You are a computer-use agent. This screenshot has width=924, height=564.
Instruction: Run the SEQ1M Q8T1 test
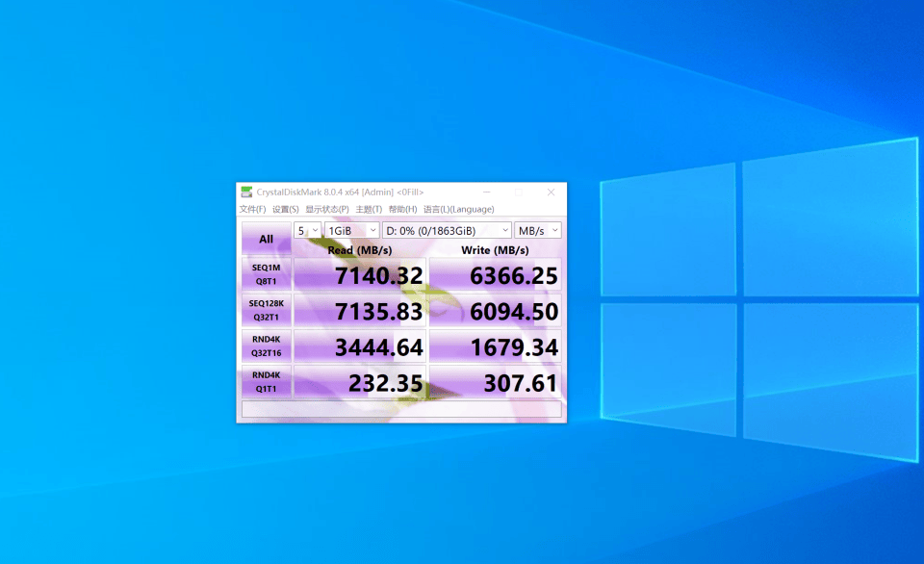pos(266,274)
